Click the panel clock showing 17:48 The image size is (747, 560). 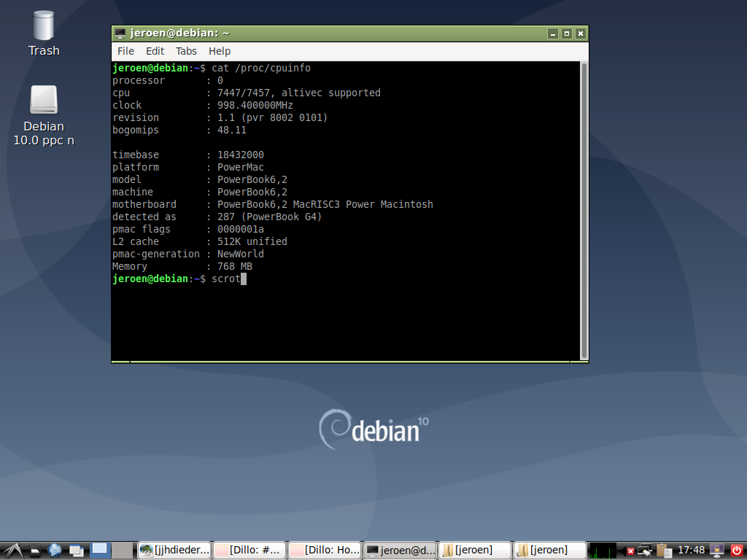click(691, 551)
